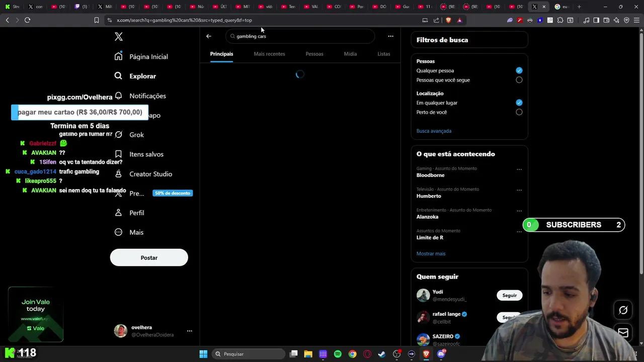644x362 pixels.
Task: Click the share icon in address bar
Action: click(436, 20)
